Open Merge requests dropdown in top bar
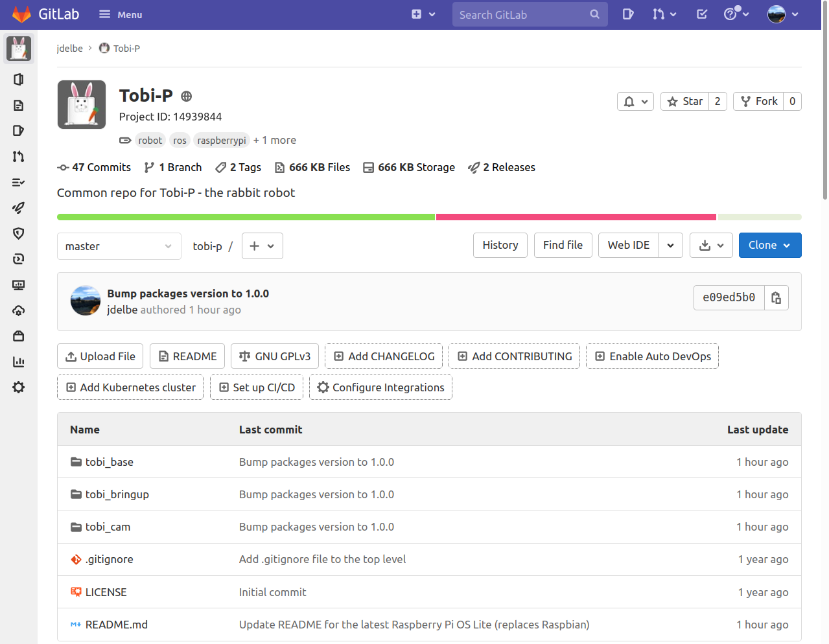This screenshot has height=644, width=829. pos(664,14)
